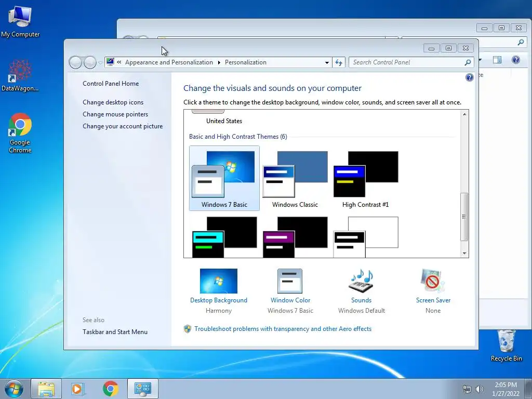
Task: Open the recent pages dropdown arrow
Action: [x=100, y=62]
